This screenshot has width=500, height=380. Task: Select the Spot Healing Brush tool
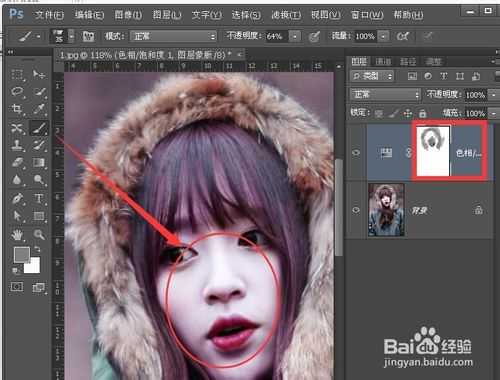[17, 128]
